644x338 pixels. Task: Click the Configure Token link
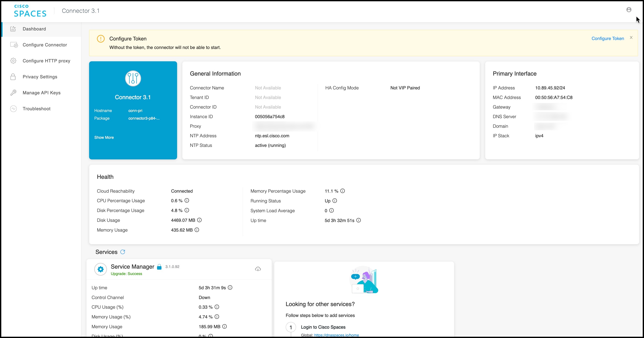608,39
